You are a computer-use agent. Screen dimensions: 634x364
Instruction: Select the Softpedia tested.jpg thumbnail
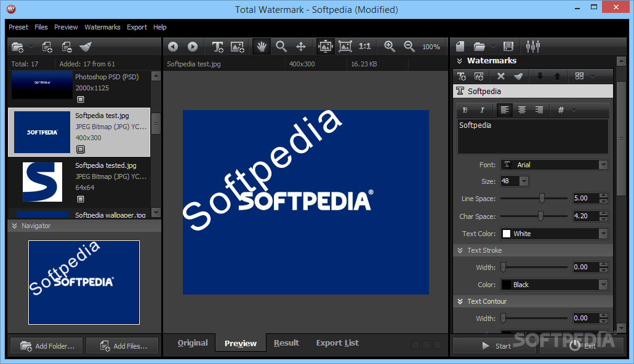point(42,182)
